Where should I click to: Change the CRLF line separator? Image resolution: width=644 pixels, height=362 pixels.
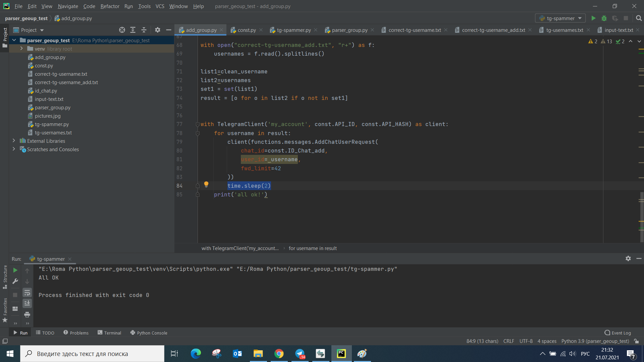[x=508, y=341]
